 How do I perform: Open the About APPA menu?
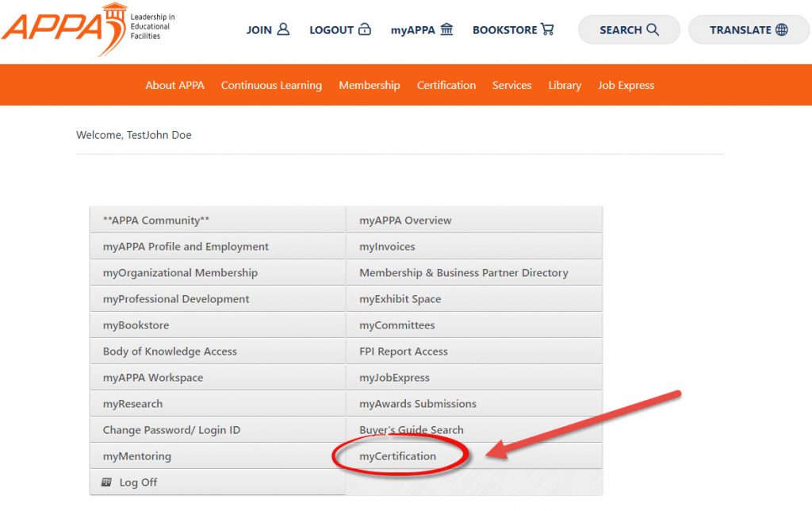[x=175, y=85]
